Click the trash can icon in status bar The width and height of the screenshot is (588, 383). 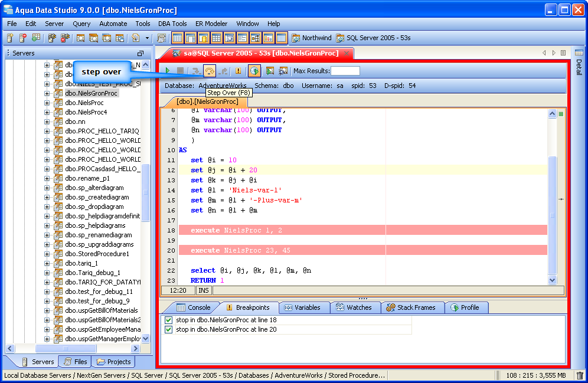(x=580, y=375)
